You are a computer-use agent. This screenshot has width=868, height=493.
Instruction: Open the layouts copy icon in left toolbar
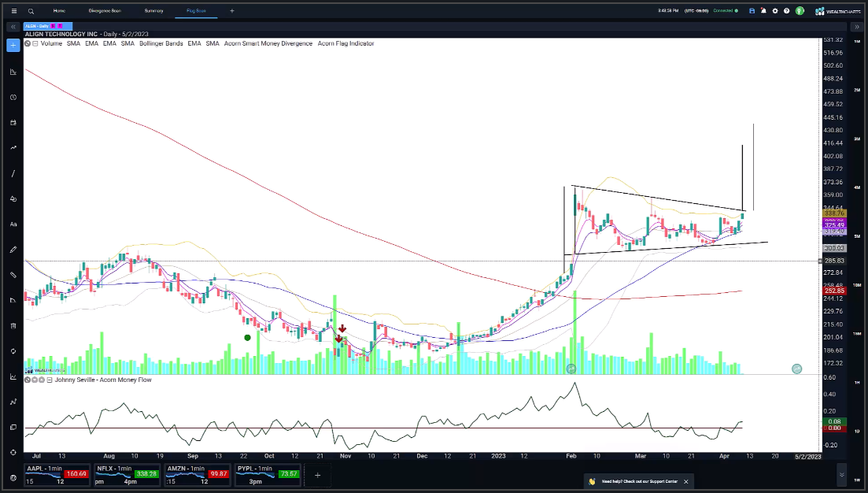click(x=13, y=427)
